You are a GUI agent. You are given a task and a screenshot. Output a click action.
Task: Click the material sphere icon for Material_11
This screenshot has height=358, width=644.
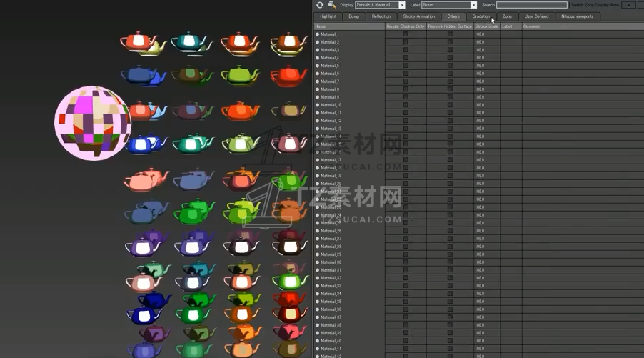tap(318, 113)
